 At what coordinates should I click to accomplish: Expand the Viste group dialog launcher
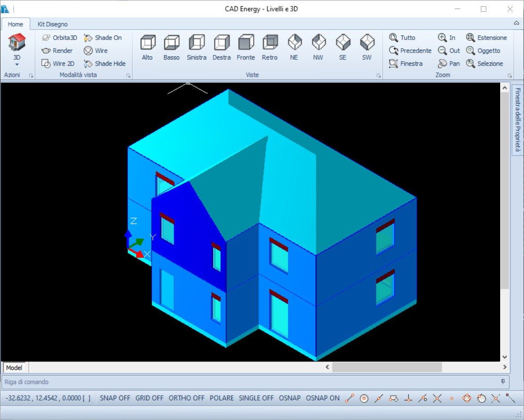tap(378, 76)
